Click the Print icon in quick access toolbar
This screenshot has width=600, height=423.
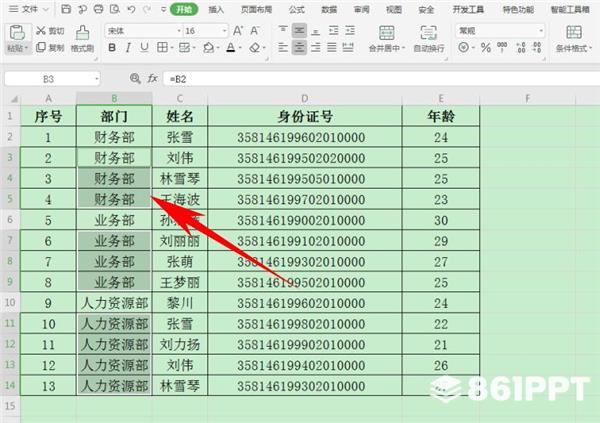click(x=98, y=9)
